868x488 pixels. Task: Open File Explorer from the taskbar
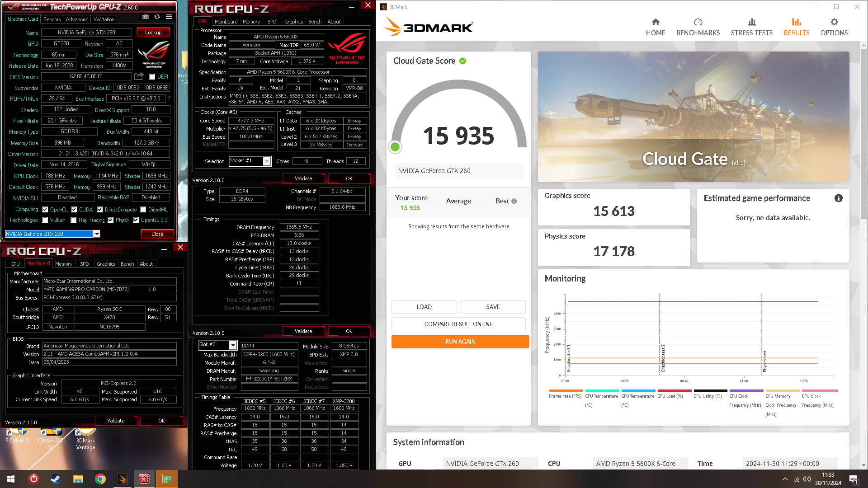pyautogui.click(x=78, y=479)
